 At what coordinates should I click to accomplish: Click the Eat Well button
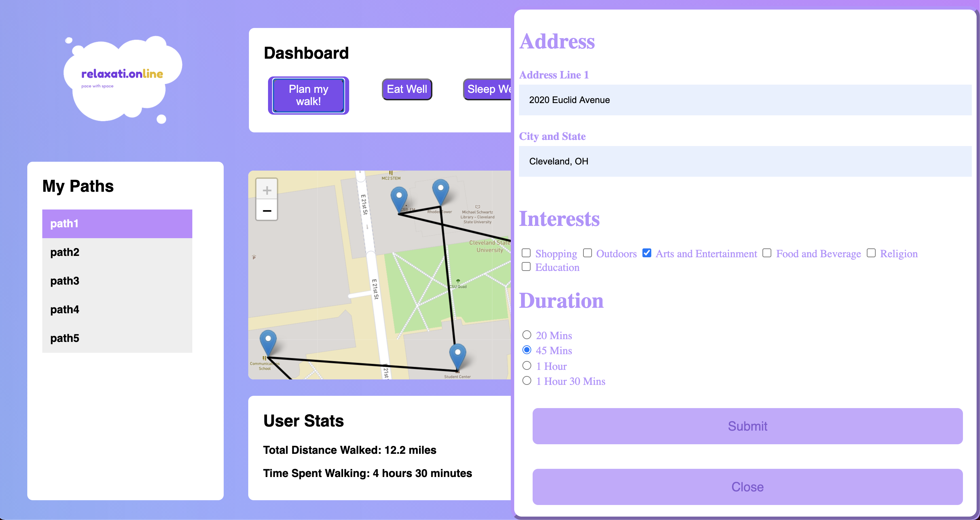[407, 89]
